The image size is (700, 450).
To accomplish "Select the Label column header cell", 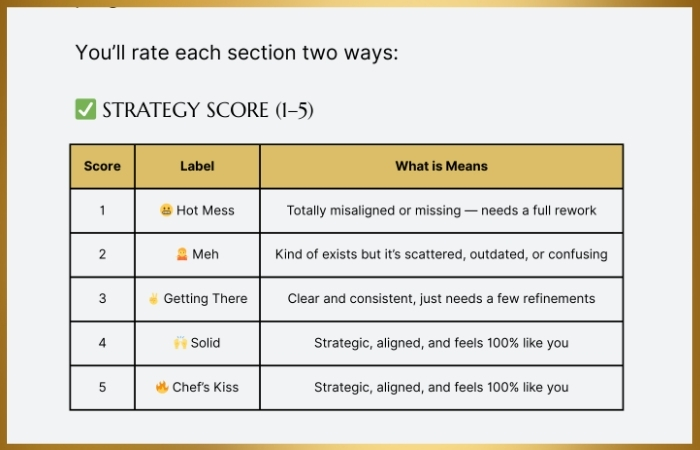I will (x=197, y=166).
